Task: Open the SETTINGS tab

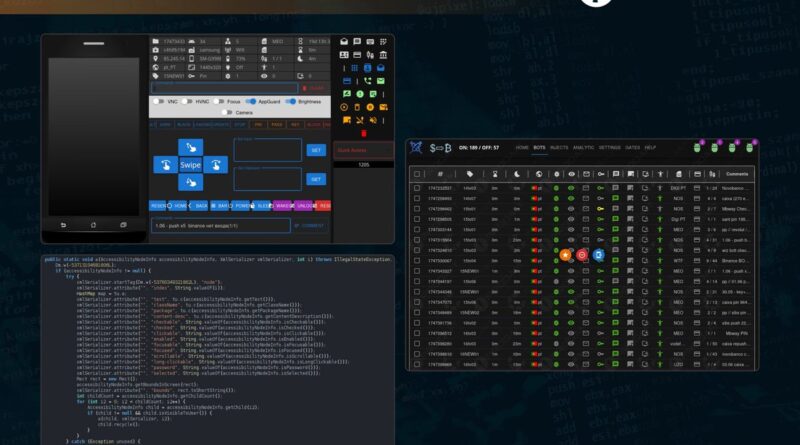Action: click(609, 147)
